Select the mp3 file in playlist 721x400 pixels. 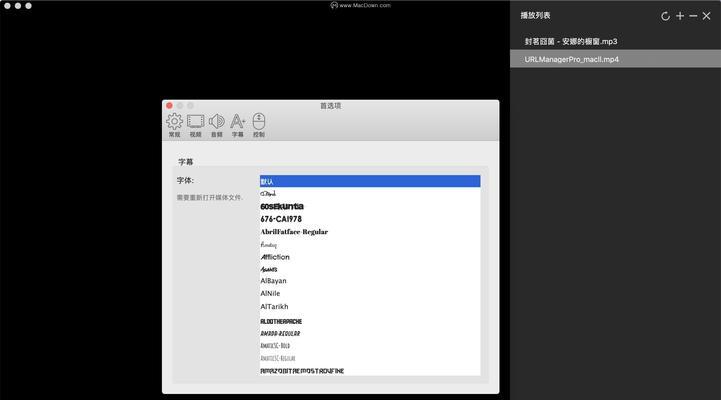(x=615, y=41)
